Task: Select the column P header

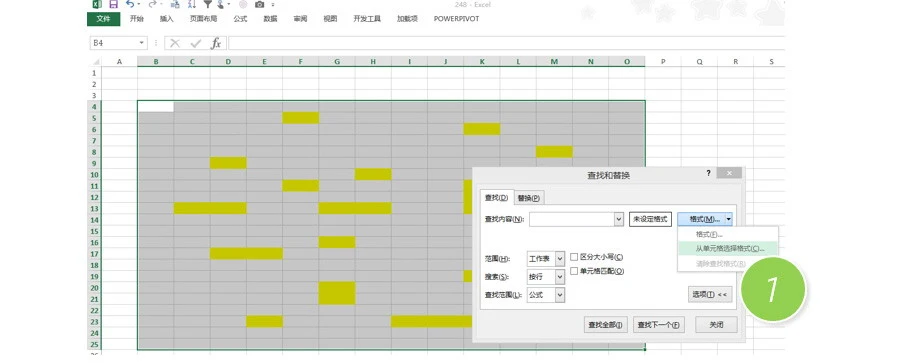Action: click(663, 61)
